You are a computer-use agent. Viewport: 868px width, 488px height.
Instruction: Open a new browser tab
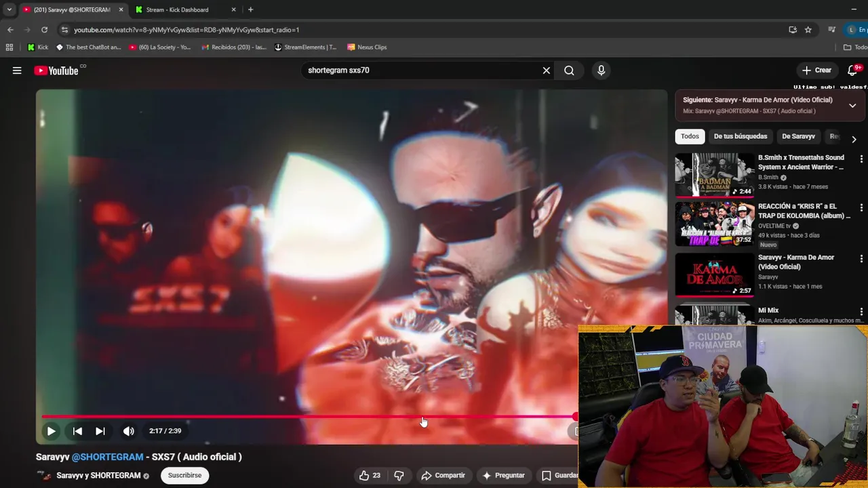(250, 9)
